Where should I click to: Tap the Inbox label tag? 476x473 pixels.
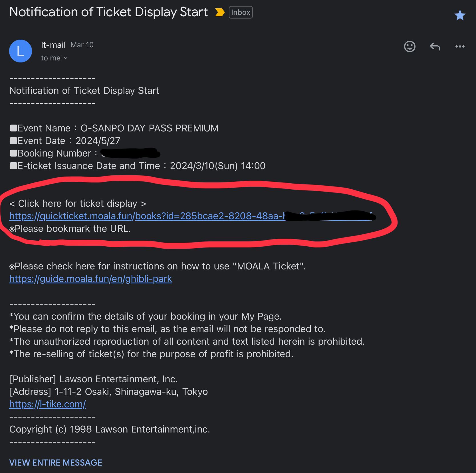click(241, 12)
